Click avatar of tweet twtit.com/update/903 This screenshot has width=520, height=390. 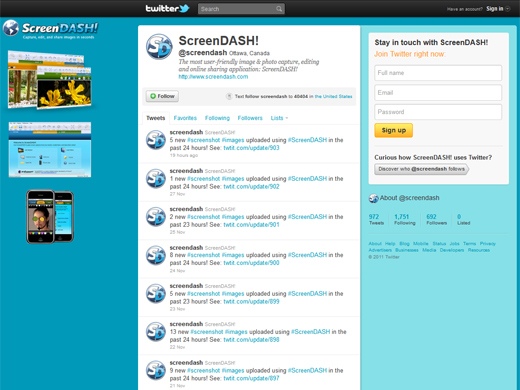156,140
